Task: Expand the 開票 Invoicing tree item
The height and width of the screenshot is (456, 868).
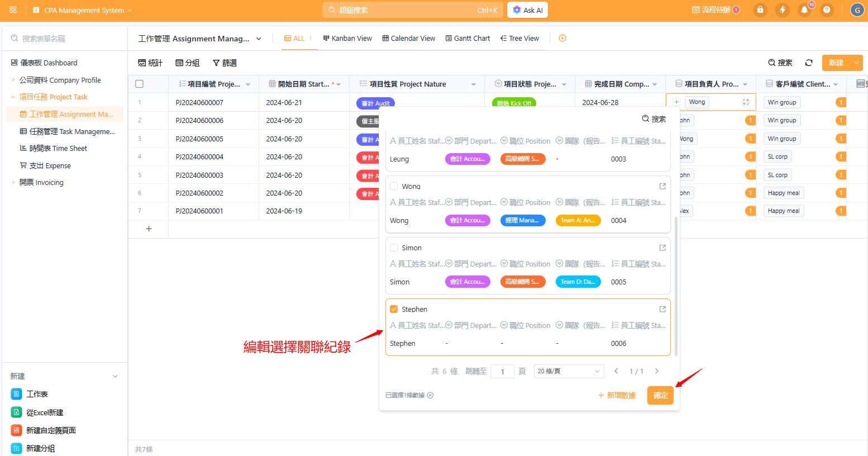Action: pyautogui.click(x=13, y=182)
